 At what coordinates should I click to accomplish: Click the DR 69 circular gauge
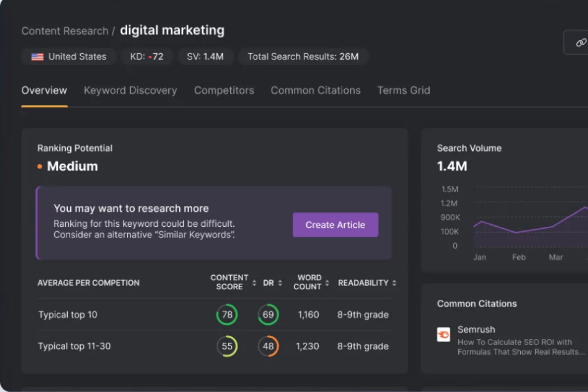[x=268, y=315]
